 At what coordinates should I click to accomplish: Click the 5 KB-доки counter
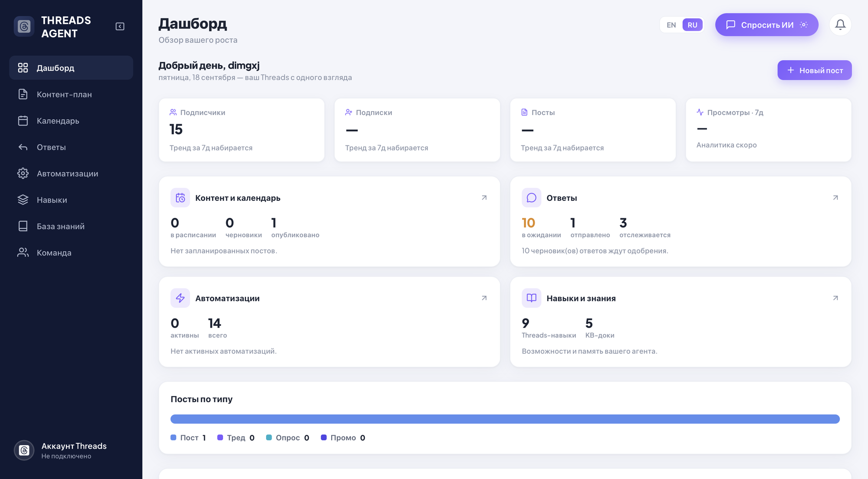(599, 328)
